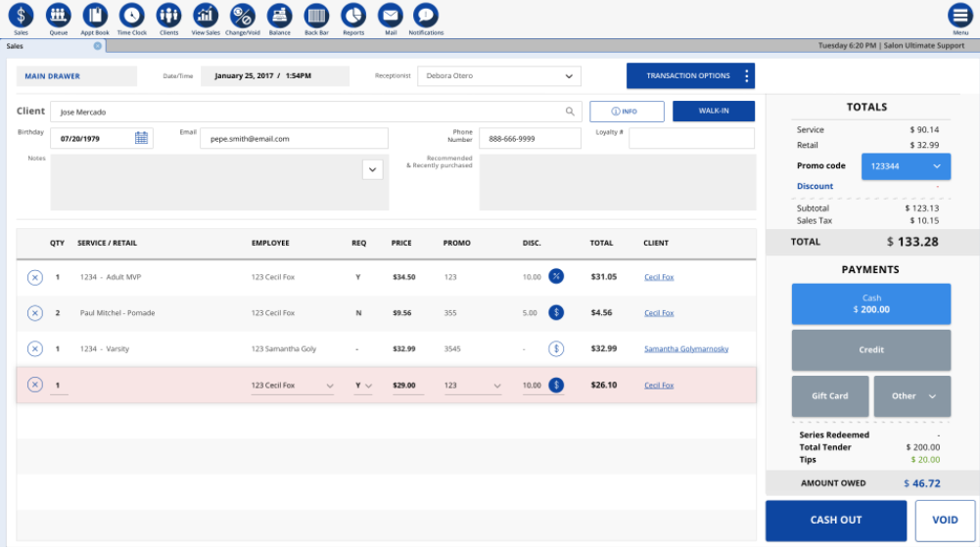Expand REQ dropdown in highlighted row
Viewport: 980px width, 547px height.
pyautogui.click(x=369, y=386)
